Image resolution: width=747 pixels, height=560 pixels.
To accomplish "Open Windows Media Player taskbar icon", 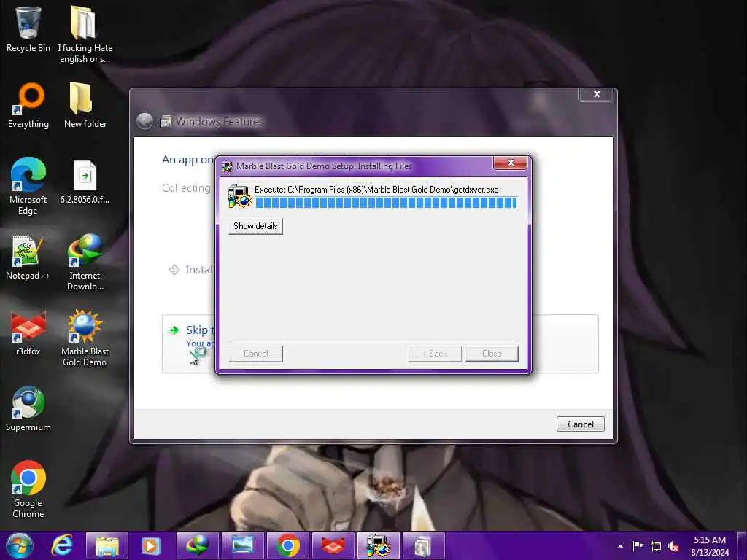I will click(x=152, y=545).
